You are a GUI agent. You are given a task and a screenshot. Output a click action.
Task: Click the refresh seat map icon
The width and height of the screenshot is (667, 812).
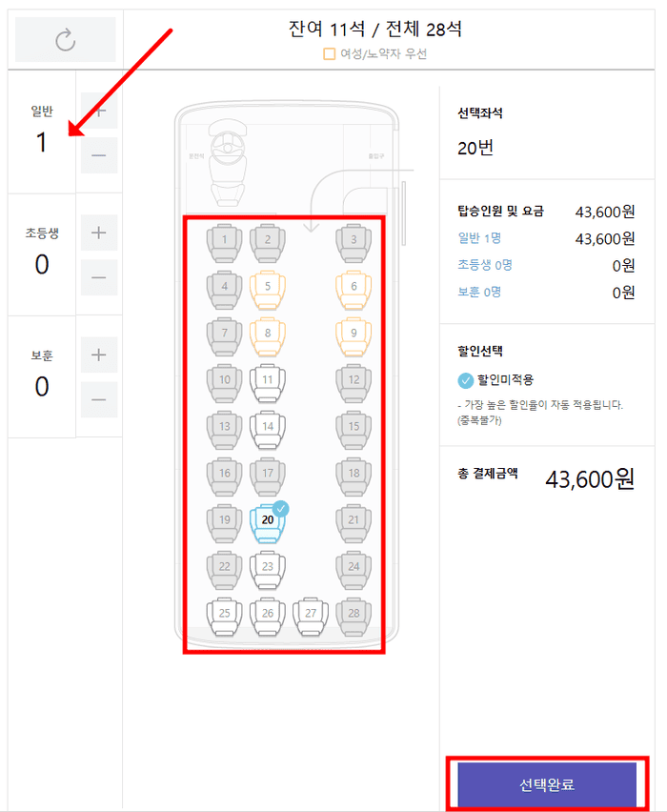[x=65, y=39]
